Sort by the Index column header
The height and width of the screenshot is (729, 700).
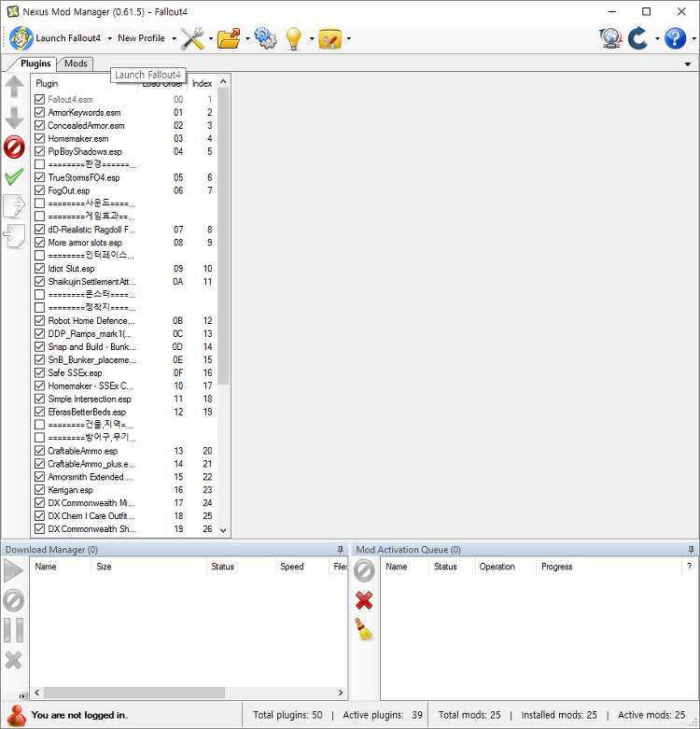pos(202,84)
